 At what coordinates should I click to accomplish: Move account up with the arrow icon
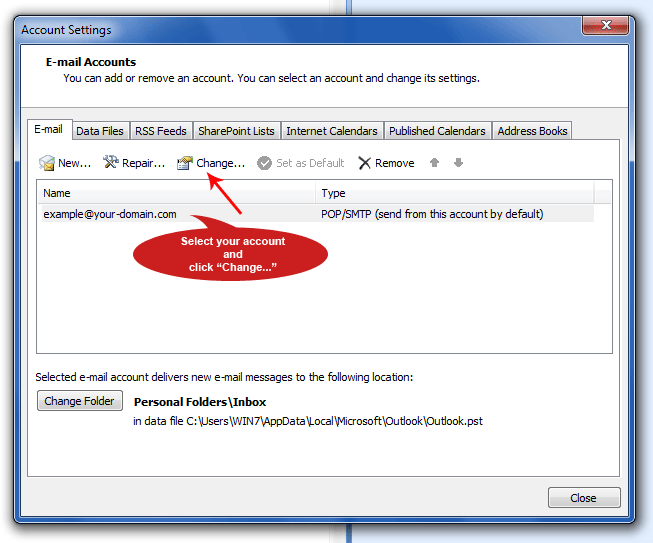click(434, 162)
